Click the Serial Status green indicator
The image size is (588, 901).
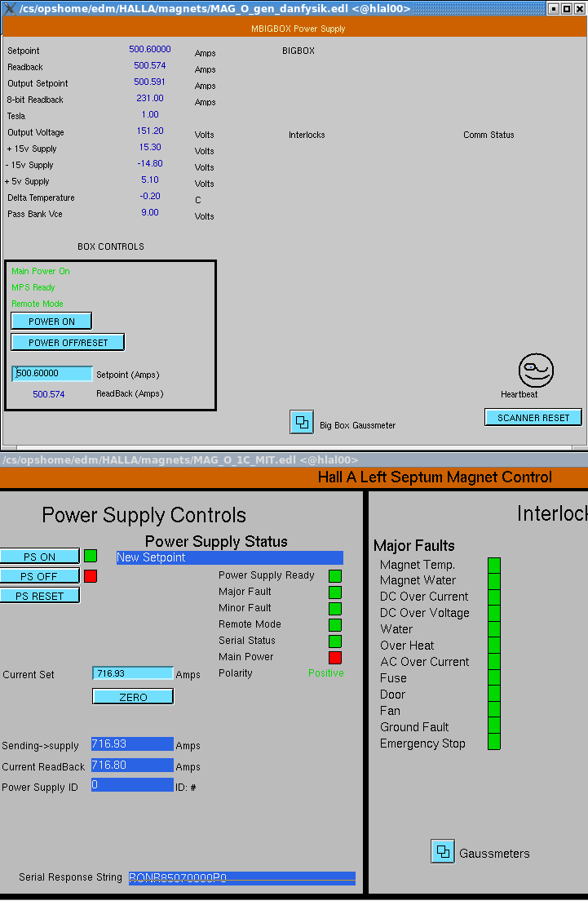click(335, 641)
